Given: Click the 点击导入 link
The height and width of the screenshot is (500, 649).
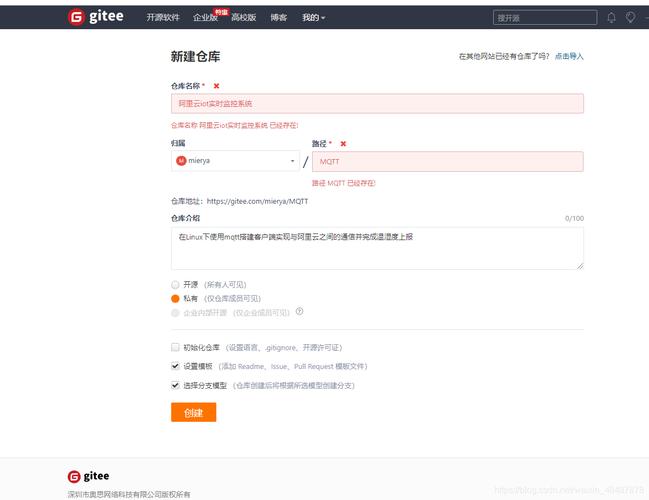Looking at the screenshot, I should pyautogui.click(x=569, y=56).
